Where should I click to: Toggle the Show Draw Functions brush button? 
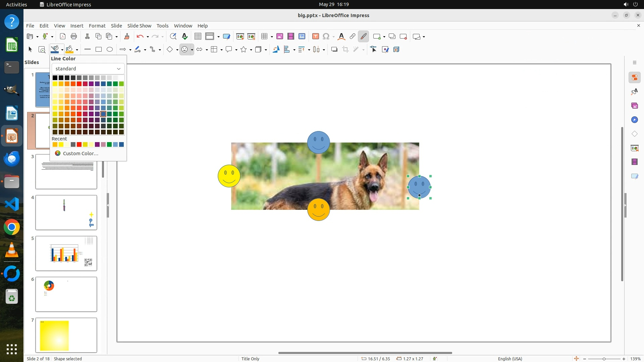click(363, 37)
